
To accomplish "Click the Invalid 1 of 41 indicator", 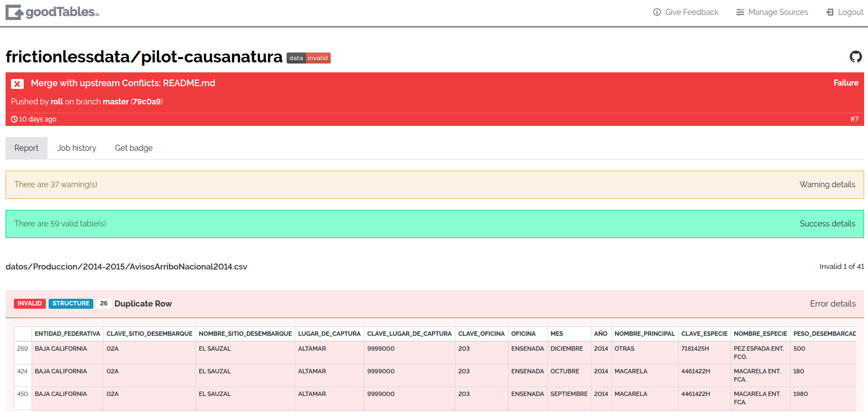I will pos(841,267).
